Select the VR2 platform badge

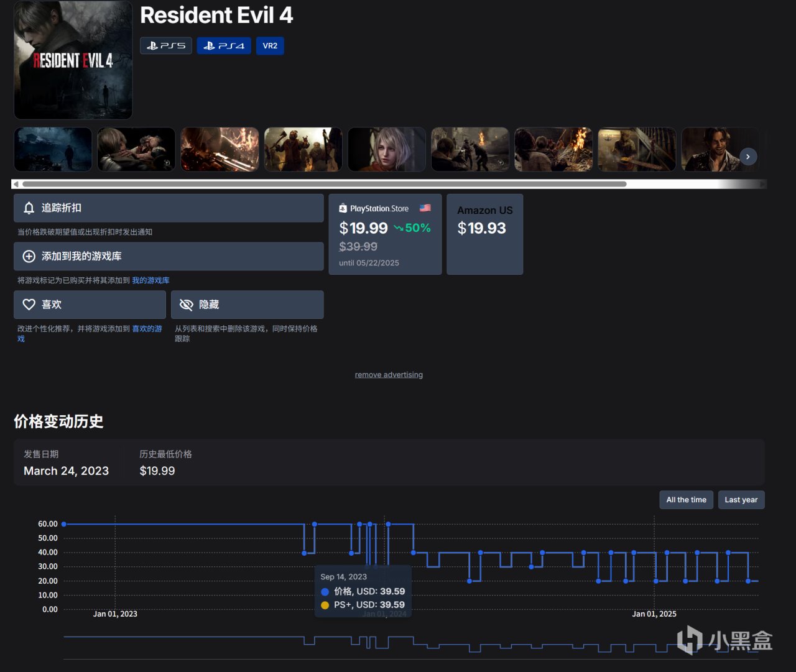[x=270, y=46]
